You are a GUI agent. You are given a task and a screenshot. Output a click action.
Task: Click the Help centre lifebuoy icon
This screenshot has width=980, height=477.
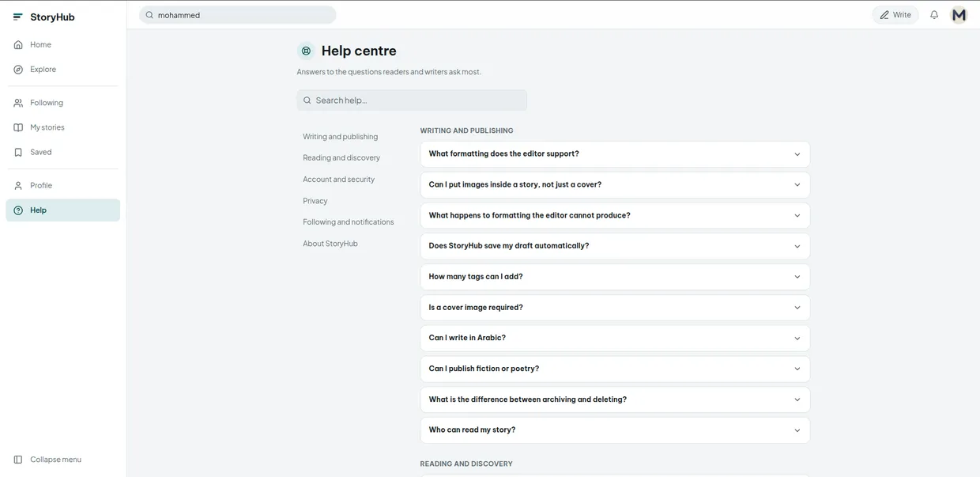tap(306, 51)
